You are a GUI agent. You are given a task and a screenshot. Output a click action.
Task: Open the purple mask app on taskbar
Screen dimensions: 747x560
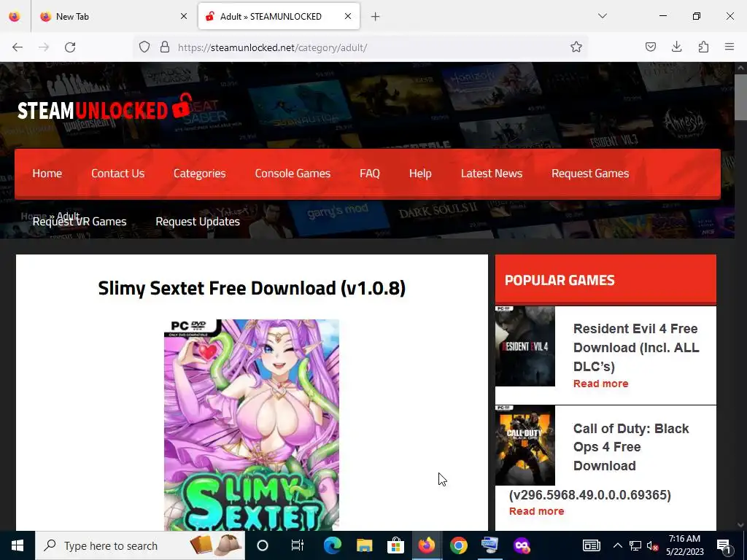(522, 545)
